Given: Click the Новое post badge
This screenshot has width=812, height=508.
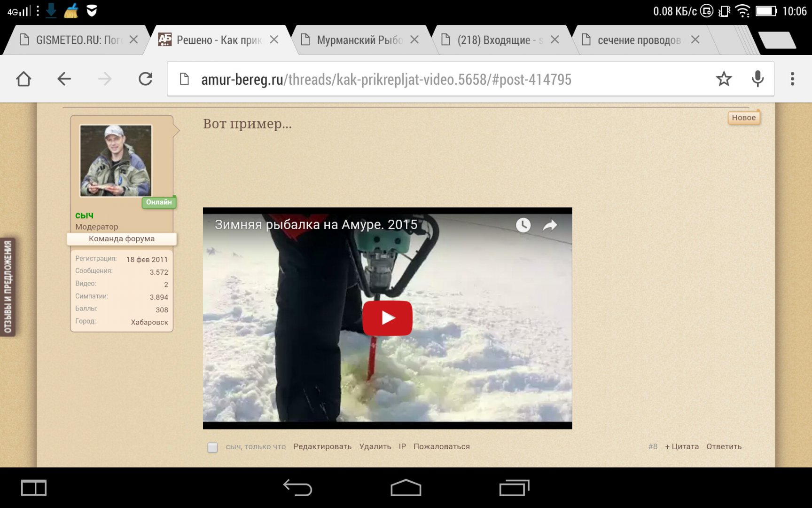Looking at the screenshot, I should pos(743,118).
